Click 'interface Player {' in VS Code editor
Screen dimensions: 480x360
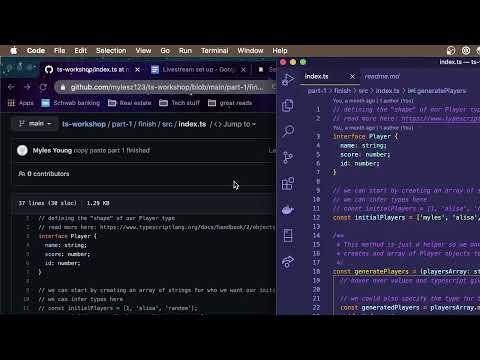click(x=365, y=136)
